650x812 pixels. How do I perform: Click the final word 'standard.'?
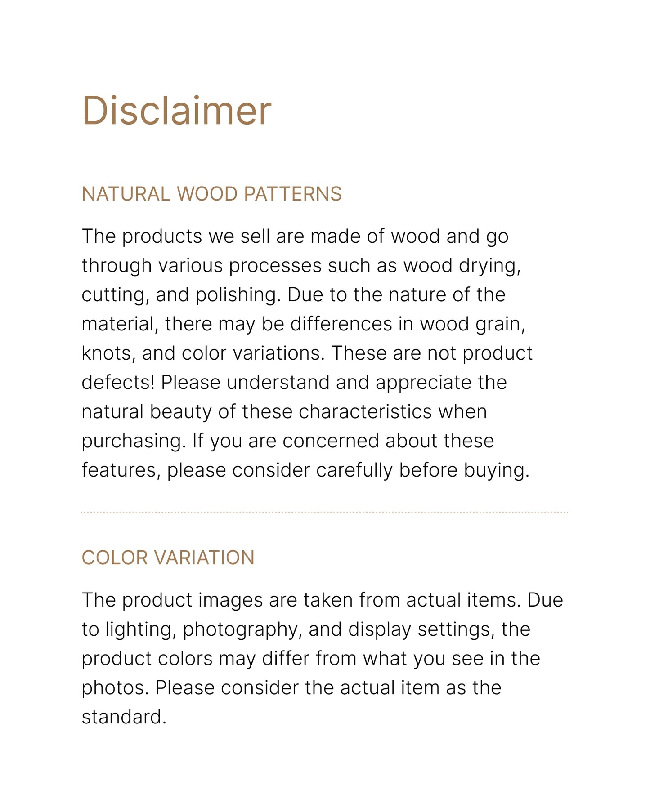click(124, 718)
